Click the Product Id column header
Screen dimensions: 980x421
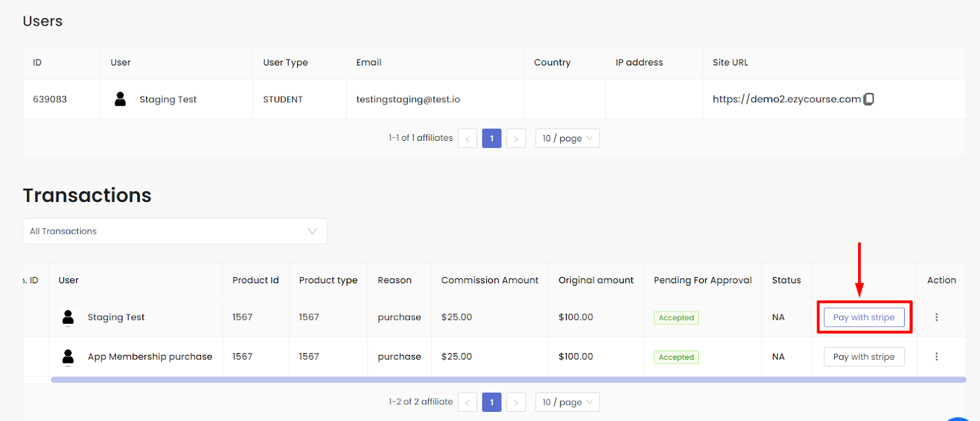[x=255, y=280]
